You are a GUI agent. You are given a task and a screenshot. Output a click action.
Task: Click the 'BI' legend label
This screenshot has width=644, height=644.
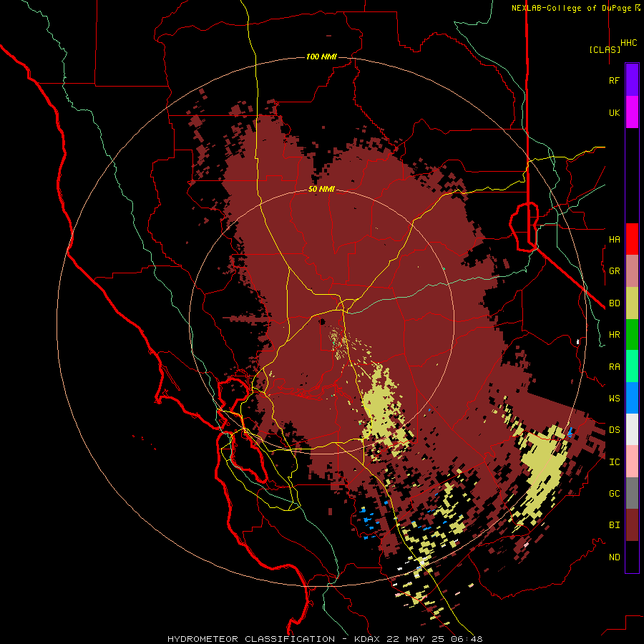(614, 525)
